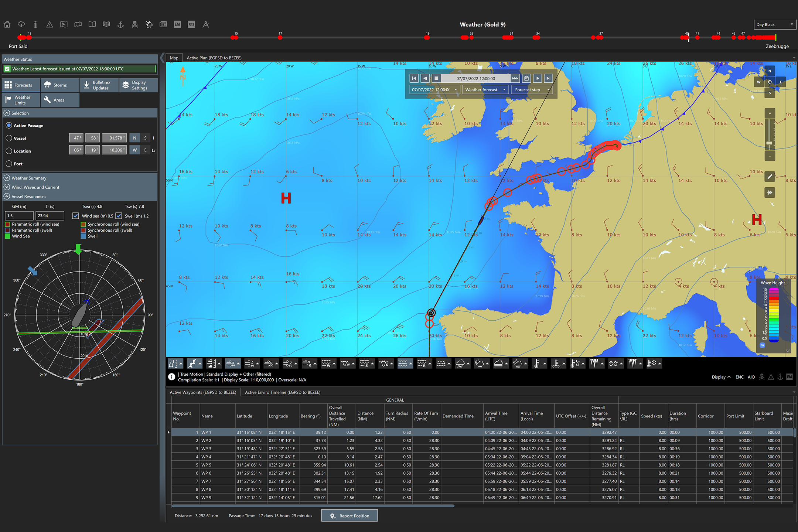798x532 pixels.
Task: Open Active Plan (EGPSD to BEZEE) tab
Action: [214, 58]
